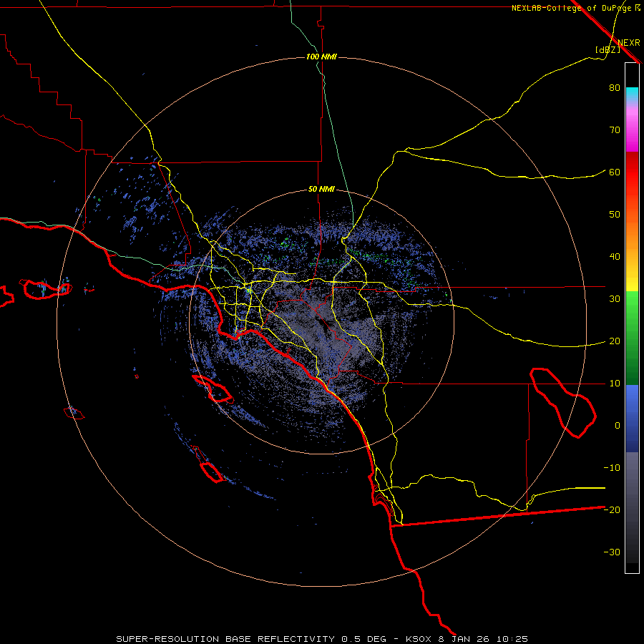644x644 pixels.
Task: Select the 0 value on the dBZ scale
Action: [618, 426]
